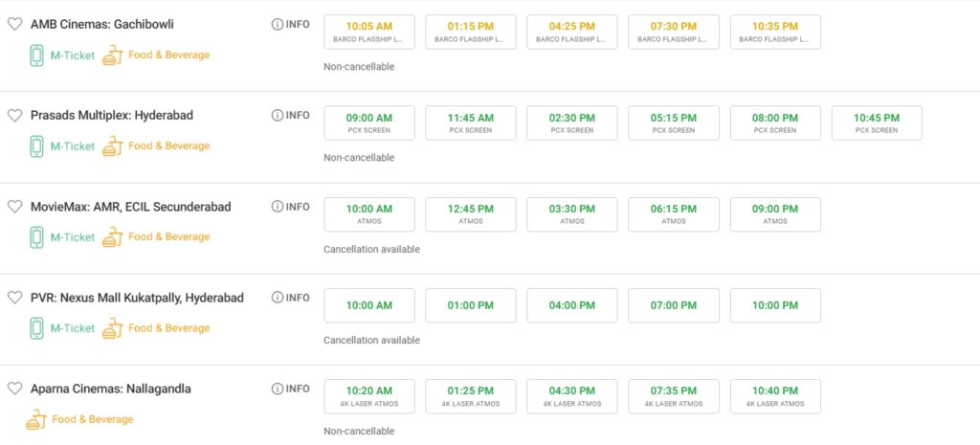Click M-Ticket label under PVR Nexus Mall

click(x=73, y=328)
